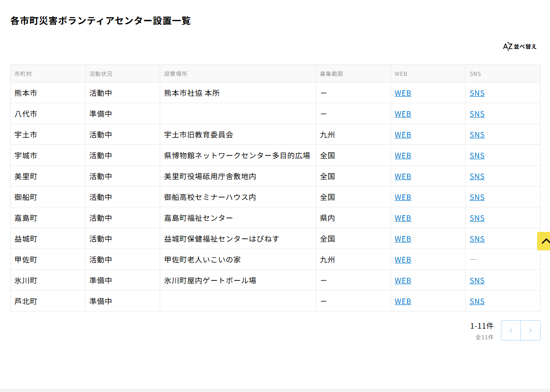
Task: Click the WEB column header
Action: (x=428, y=74)
